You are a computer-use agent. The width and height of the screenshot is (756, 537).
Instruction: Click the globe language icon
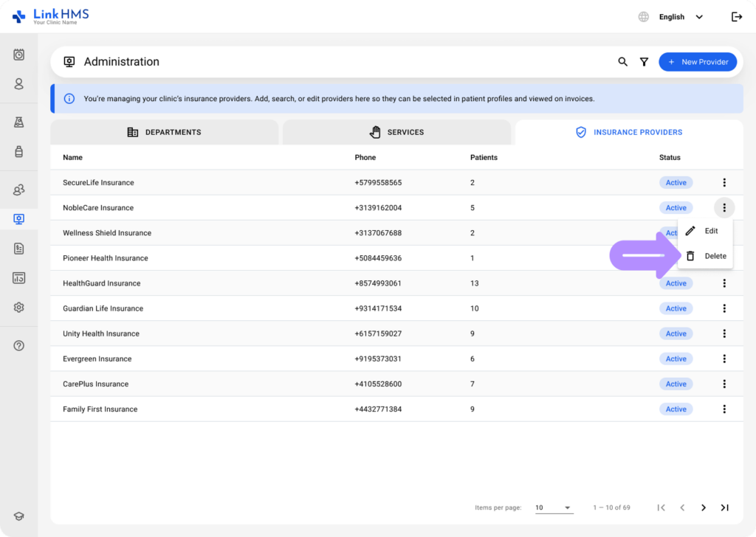coord(644,17)
